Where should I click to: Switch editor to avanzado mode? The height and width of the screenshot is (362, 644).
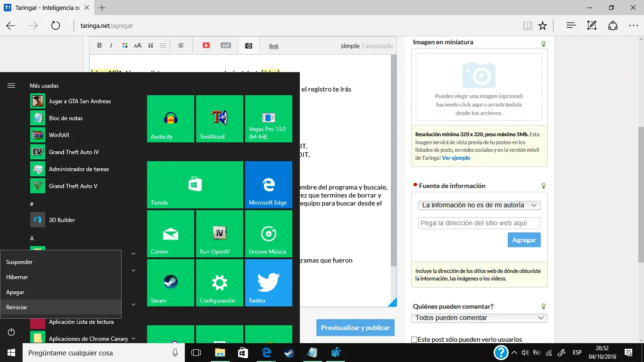379,46
